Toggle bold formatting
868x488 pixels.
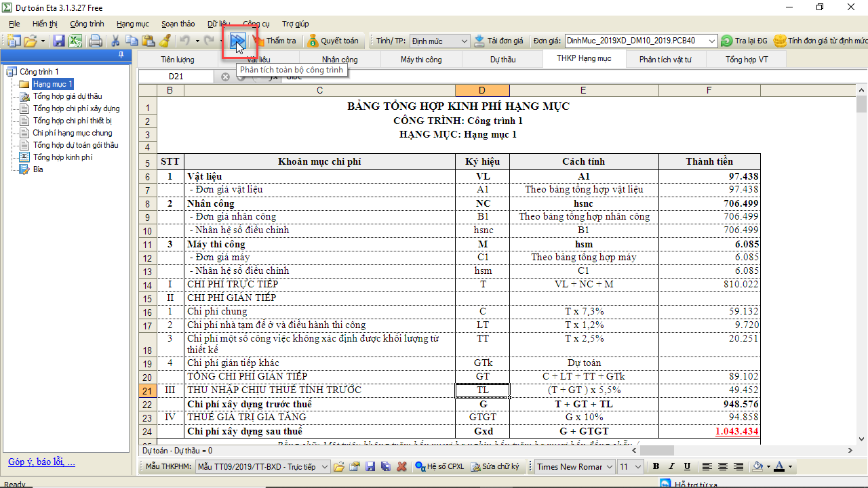[x=656, y=466]
